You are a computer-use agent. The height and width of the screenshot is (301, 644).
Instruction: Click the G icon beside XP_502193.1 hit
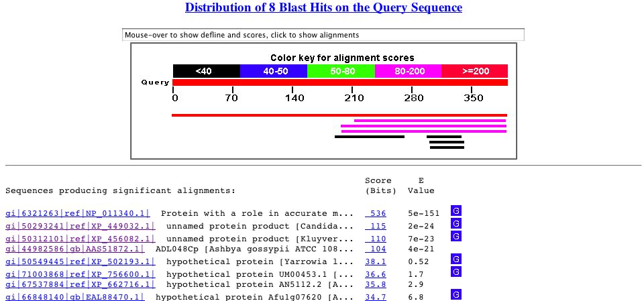point(456,259)
